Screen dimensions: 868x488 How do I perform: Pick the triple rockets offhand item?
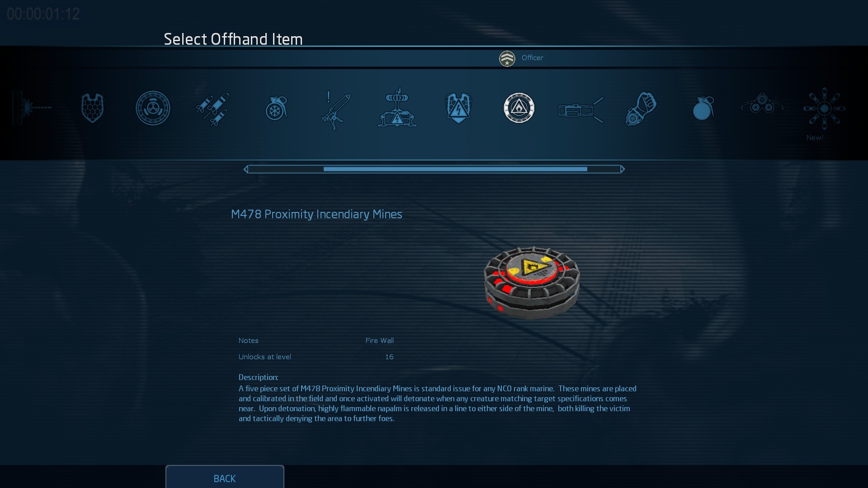[x=212, y=109]
